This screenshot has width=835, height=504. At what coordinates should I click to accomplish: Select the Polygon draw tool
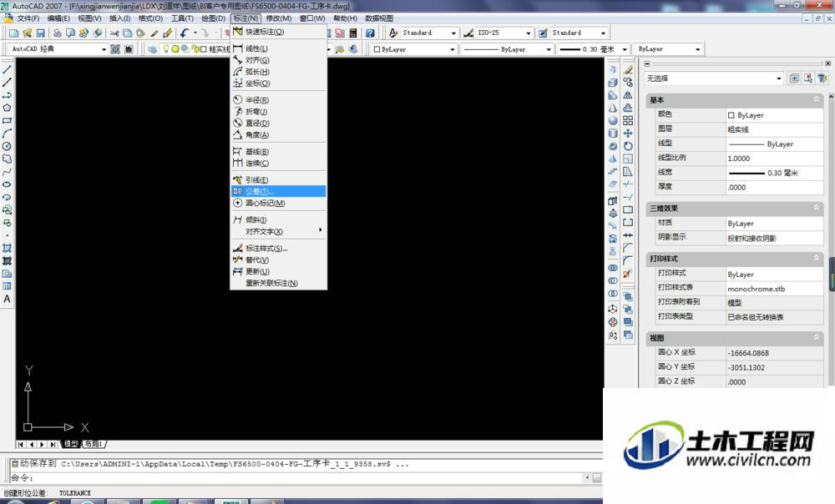click(7, 108)
